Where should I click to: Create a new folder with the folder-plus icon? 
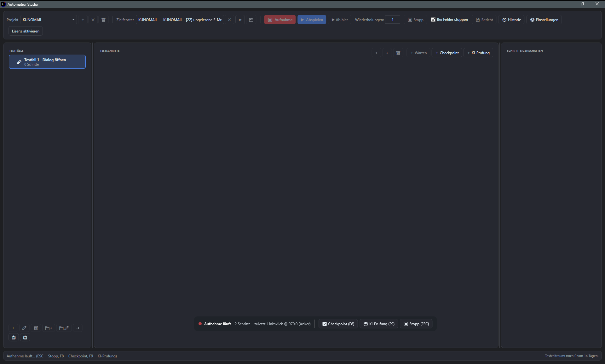pyautogui.click(x=49, y=328)
